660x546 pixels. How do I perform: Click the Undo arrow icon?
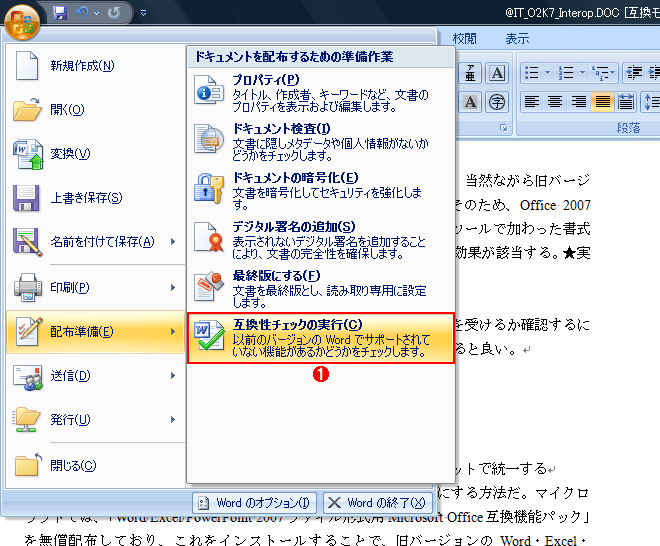tap(82, 13)
